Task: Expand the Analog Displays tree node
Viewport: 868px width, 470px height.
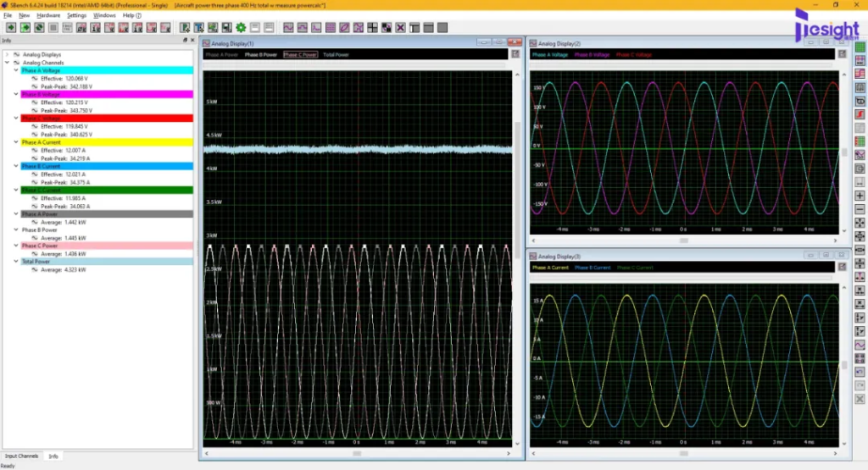Action: [7, 55]
